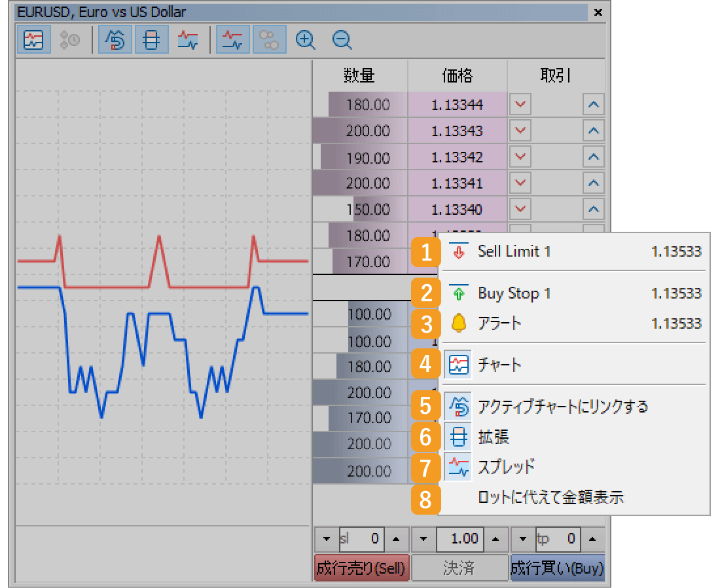720x588 pixels.
Task: Toggle the spread view toolbar icon
Action: click(x=188, y=39)
